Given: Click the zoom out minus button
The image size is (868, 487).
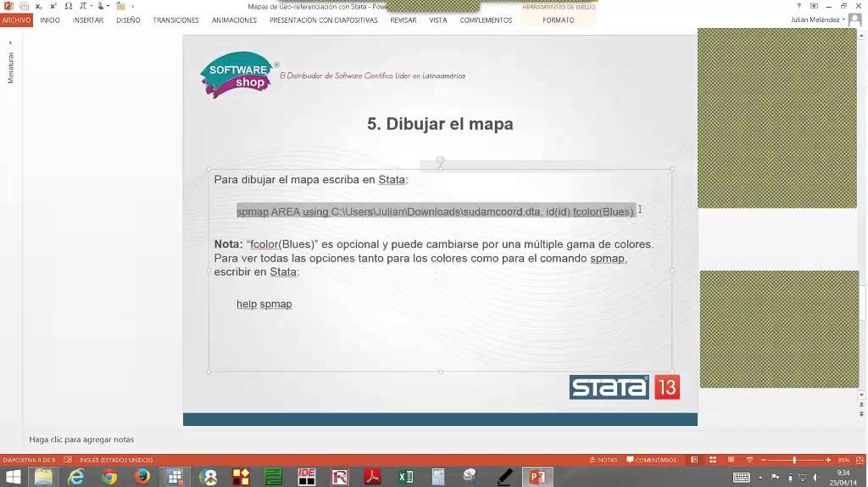Looking at the screenshot, I should [x=764, y=460].
